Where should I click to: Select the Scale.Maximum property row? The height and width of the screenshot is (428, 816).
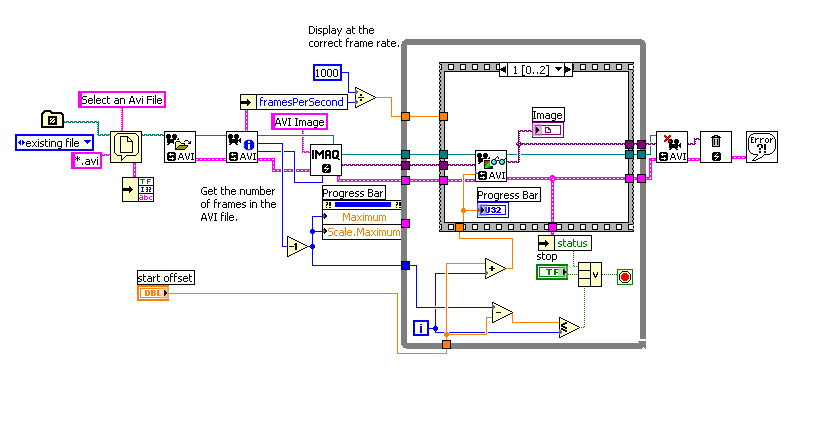(x=362, y=232)
